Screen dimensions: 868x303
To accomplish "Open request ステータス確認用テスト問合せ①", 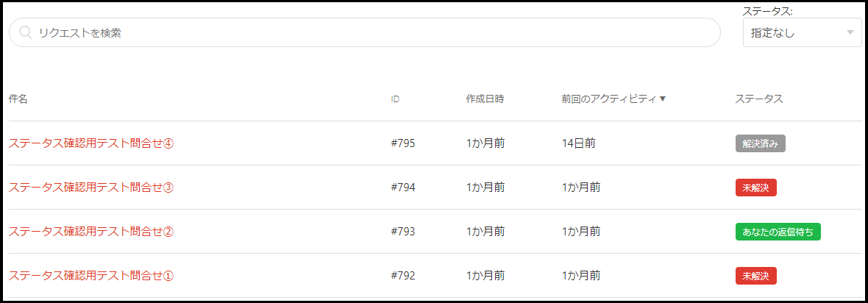I will (91, 276).
